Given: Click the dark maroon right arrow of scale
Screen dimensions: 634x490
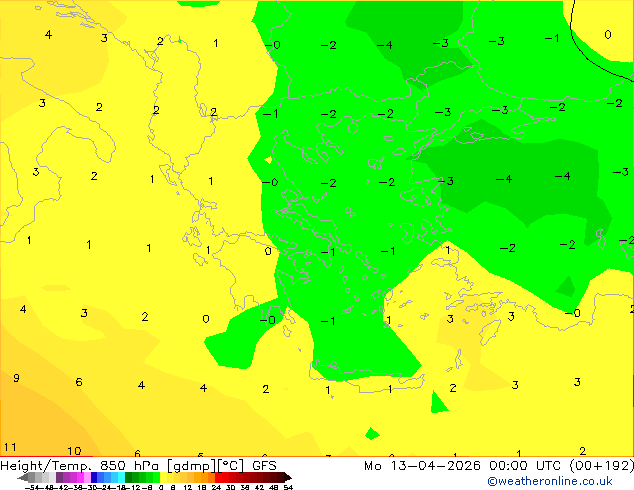Looking at the screenshot, I should click(288, 477).
